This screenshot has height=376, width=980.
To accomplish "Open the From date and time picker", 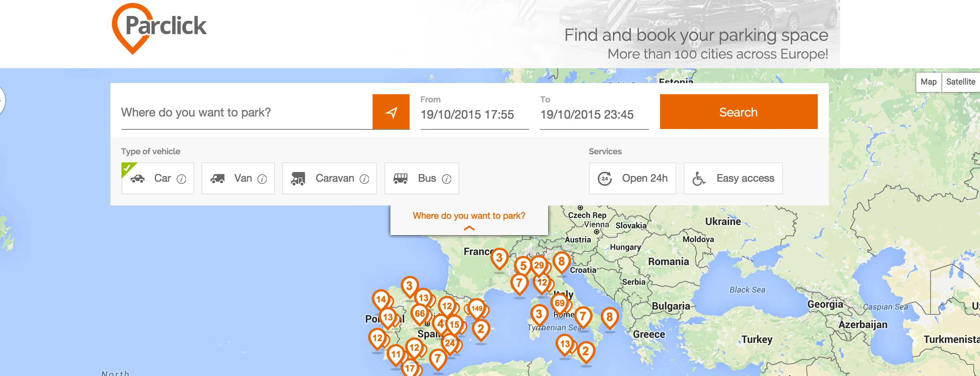I will coord(474,114).
